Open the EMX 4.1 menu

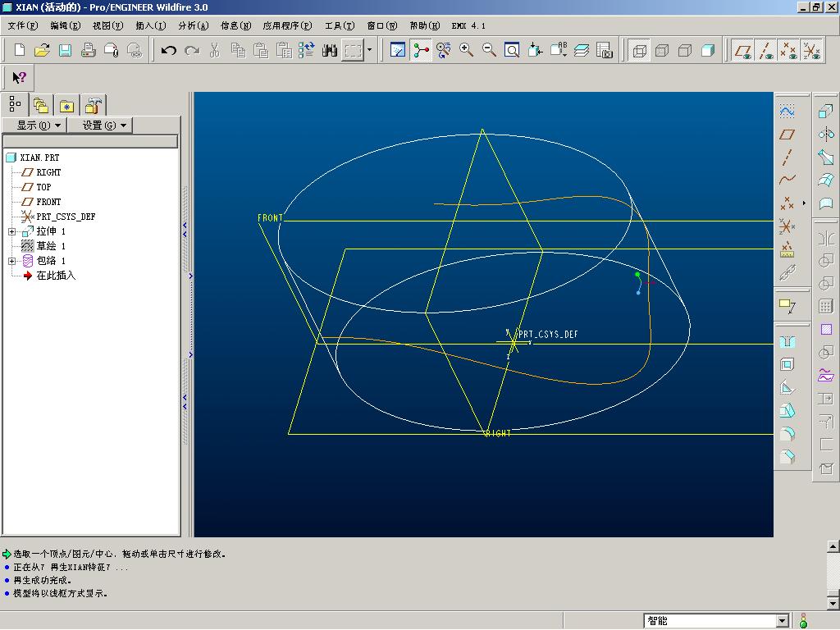(468, 25)
